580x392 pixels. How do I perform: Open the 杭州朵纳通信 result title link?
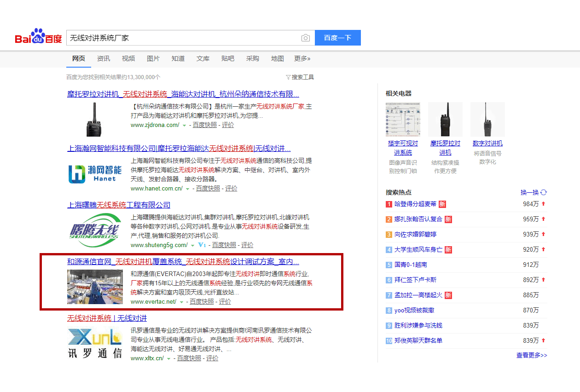tap(183, 94)
